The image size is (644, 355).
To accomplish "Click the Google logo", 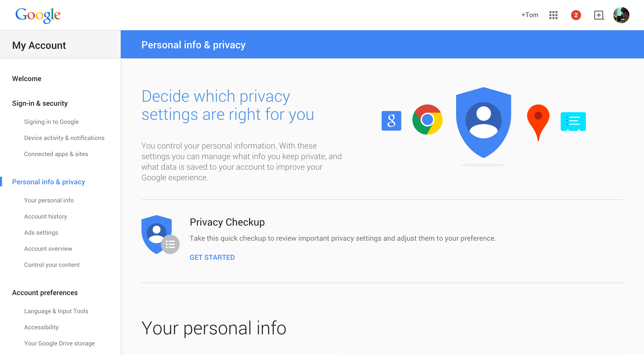I will (38, 15).
